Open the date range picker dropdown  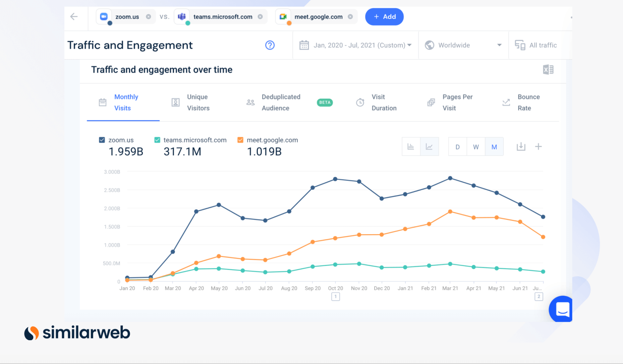tap(355, 45)
